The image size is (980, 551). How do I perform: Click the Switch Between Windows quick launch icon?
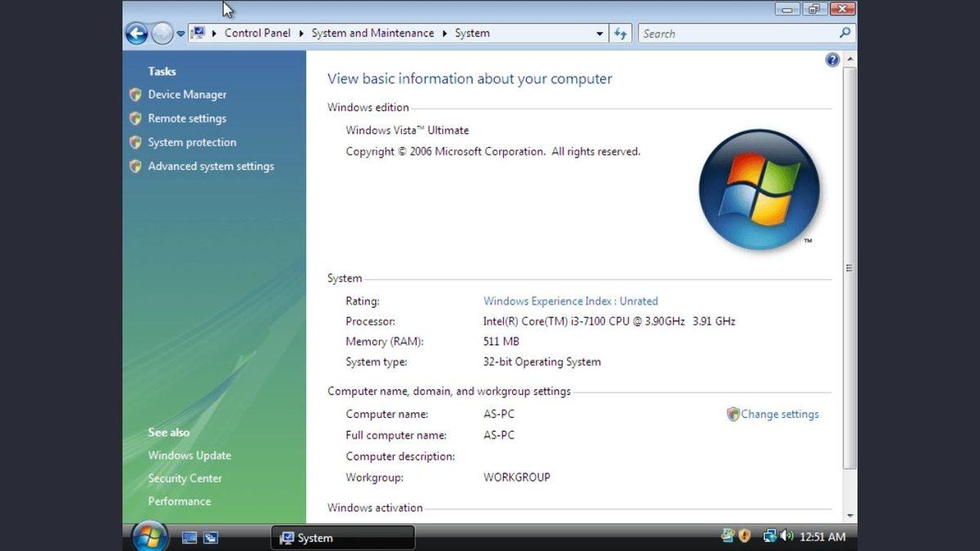(x=212, y=538)
